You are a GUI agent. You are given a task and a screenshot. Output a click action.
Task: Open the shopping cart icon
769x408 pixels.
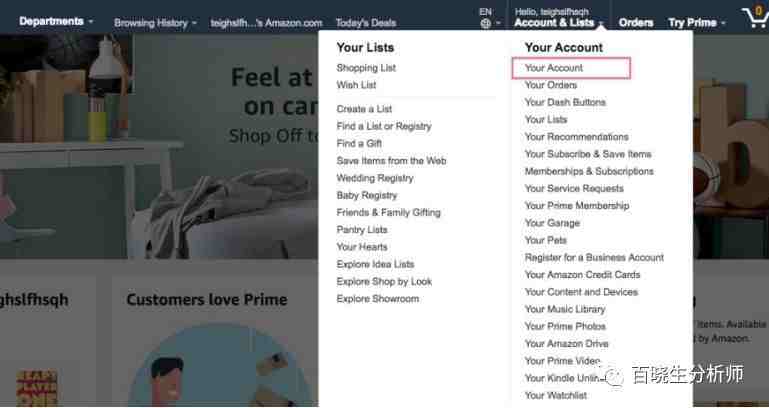click(x=756, y=18)
